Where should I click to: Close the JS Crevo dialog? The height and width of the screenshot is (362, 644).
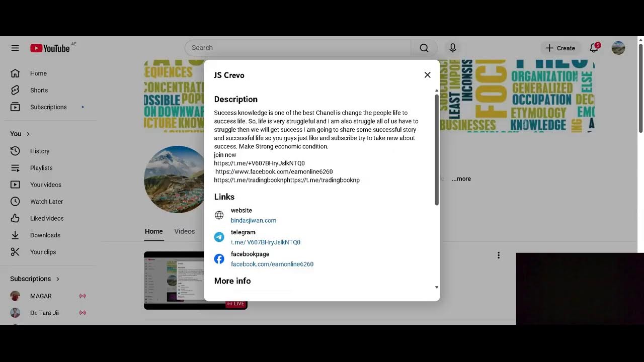pyautogui.click(x=427, y=75)
